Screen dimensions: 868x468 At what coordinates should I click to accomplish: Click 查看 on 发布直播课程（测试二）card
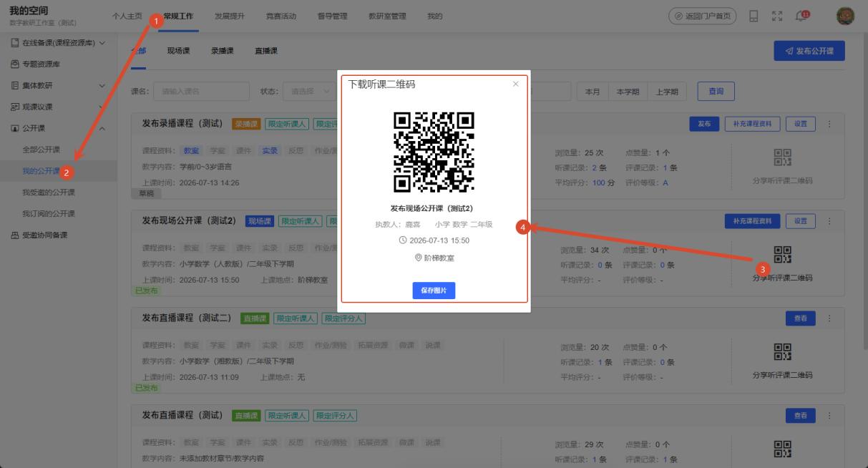coord(801,318)
